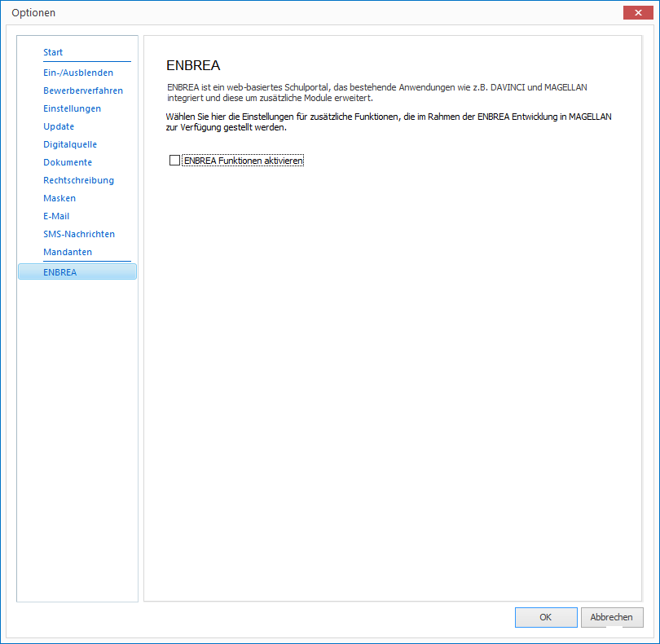Viewport: 660px width, 644px height.
Task: Click the paragraph starting 'Wählen Sie hier'
Action: coord(389,122)
